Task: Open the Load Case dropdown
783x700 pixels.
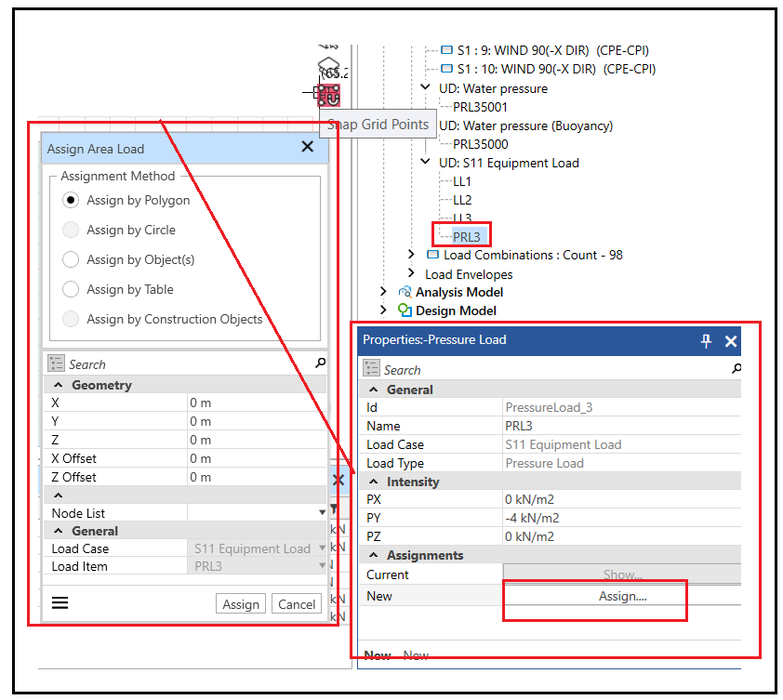Action: [322, 548]
